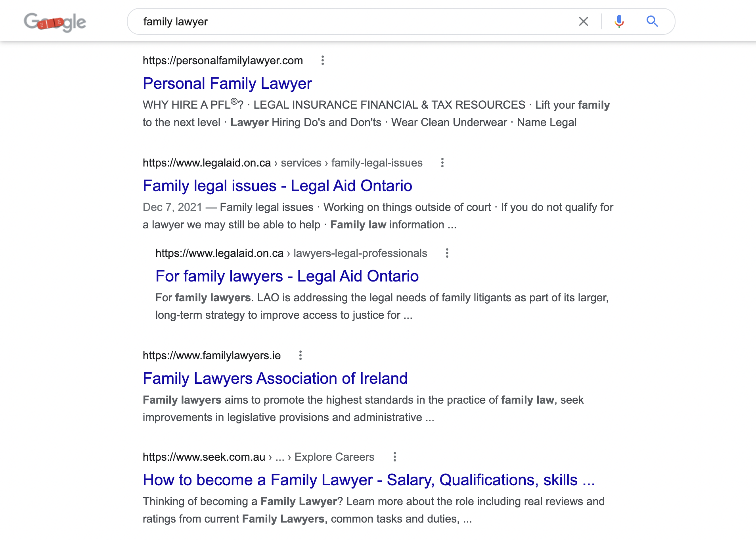Click the Google logo to go home
756x540 pixels.
pos(55,22)
